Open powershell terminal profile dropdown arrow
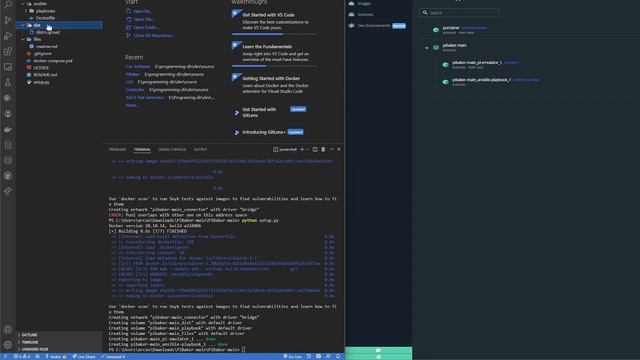This screenshot has height=360, width=640. click(x=308, y=149)
